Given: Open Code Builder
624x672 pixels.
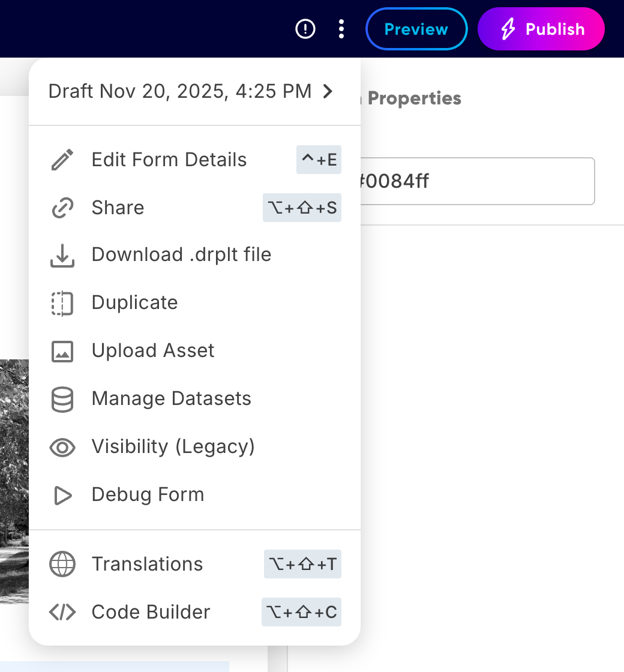Looking at the screenshot, I should [x=194, y=612].
